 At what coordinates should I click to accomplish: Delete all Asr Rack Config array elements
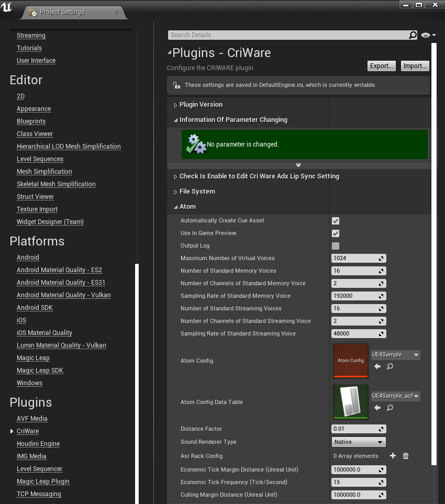(406, 456)
